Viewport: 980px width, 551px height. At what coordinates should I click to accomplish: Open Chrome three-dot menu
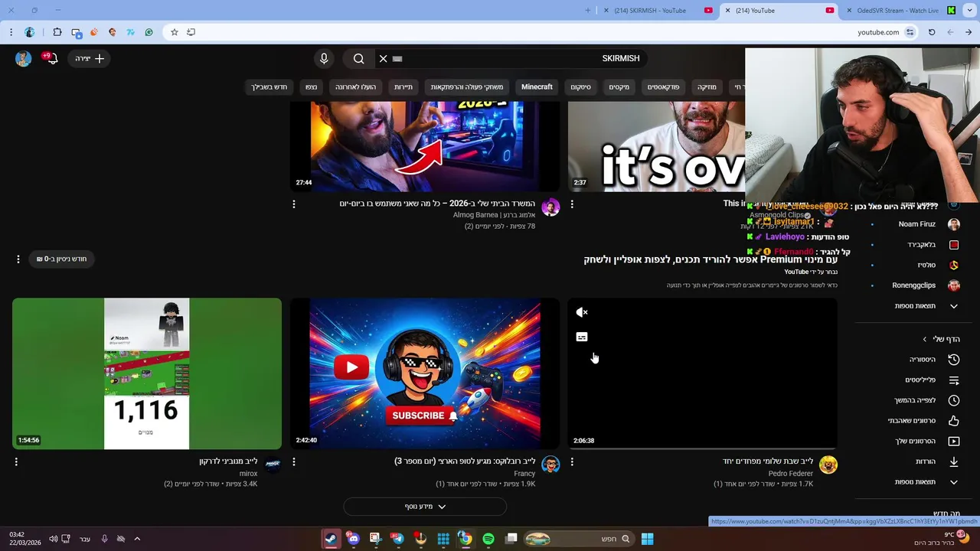click(11, 32)
